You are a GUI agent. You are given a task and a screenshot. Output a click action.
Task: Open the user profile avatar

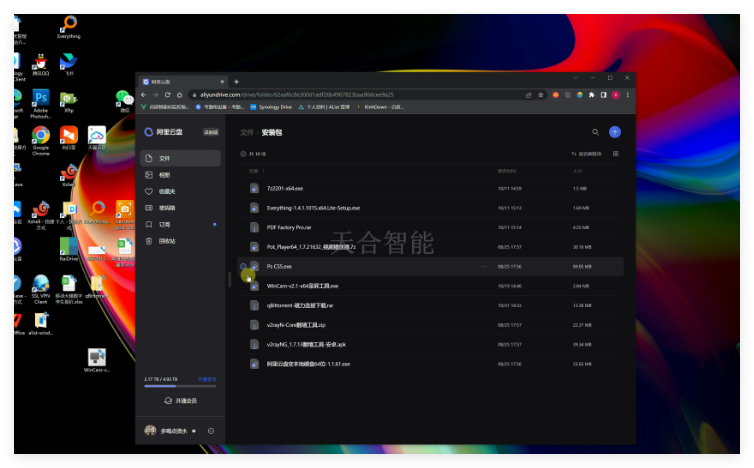coord(150,431)
